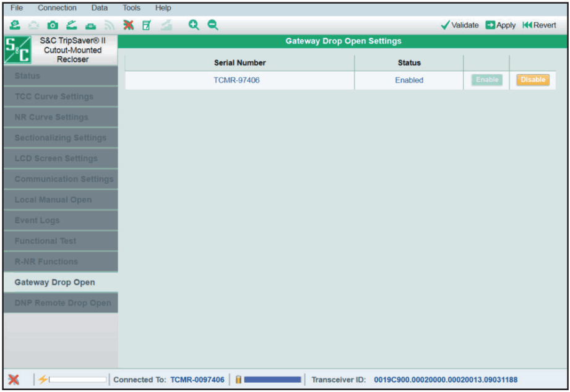Click the zoom in magnifier icon
The height and width of the screenshot is (392, 570).
tap(194, 25)
